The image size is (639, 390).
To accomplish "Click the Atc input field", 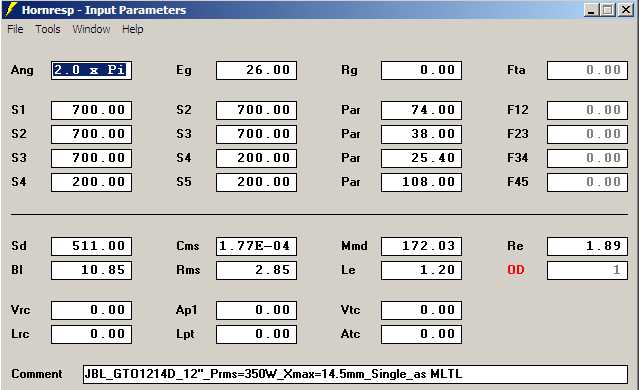I will coord(421,334).
